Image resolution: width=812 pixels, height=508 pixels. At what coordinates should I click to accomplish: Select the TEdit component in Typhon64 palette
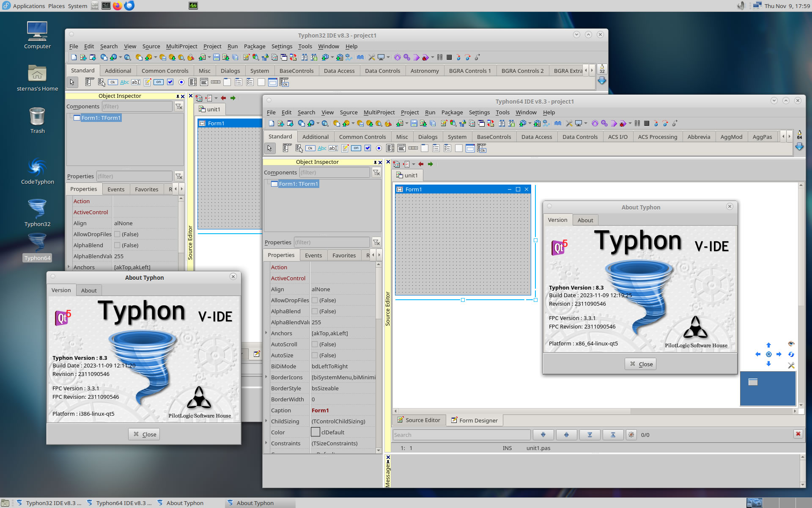333,148
